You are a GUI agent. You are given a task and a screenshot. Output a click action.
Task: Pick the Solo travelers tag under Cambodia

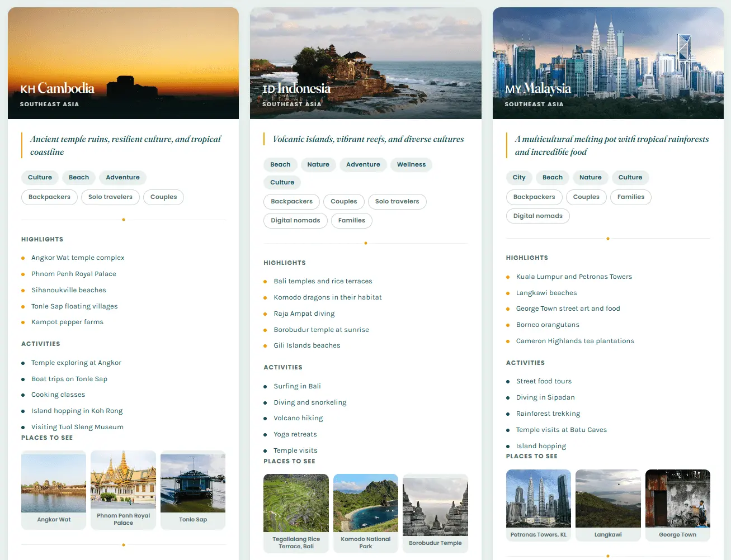coord(110,197)
